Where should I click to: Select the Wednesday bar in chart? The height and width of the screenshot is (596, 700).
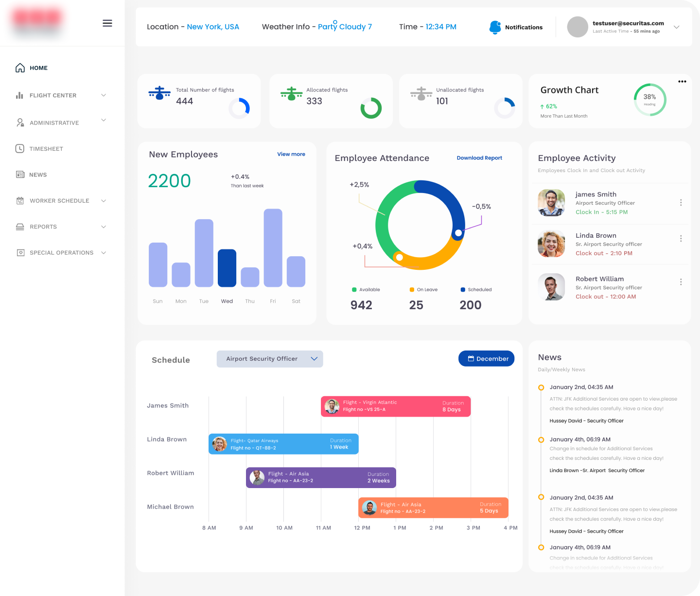tap(227, 268)
